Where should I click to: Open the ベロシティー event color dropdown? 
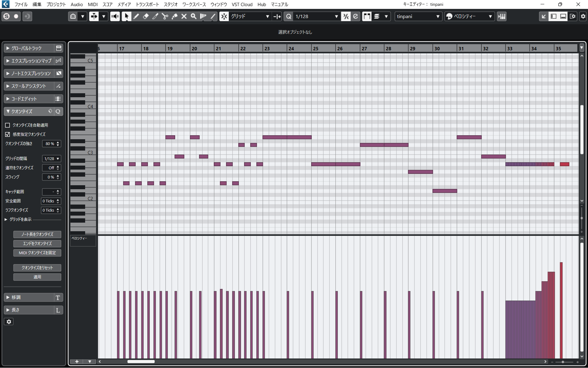pyautogui.click(x=469, y=17)
